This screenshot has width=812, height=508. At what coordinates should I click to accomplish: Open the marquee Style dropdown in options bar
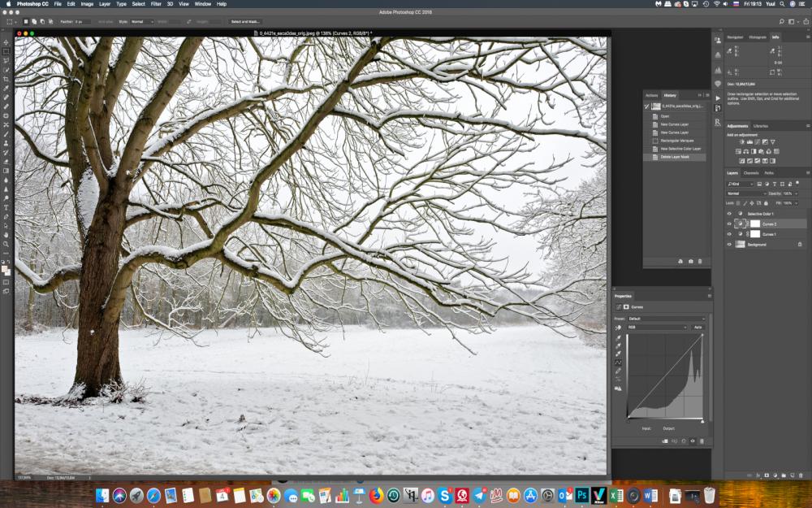142,22
